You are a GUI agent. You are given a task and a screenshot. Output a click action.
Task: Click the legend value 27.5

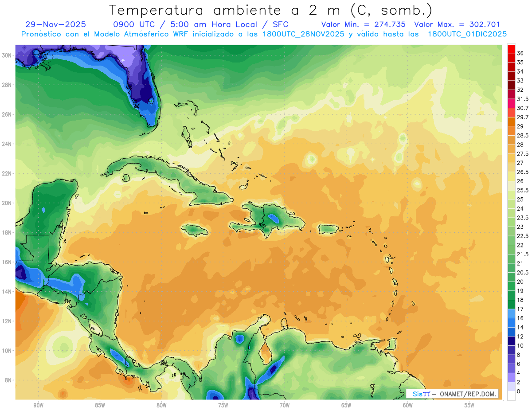[x=523, y=154]
